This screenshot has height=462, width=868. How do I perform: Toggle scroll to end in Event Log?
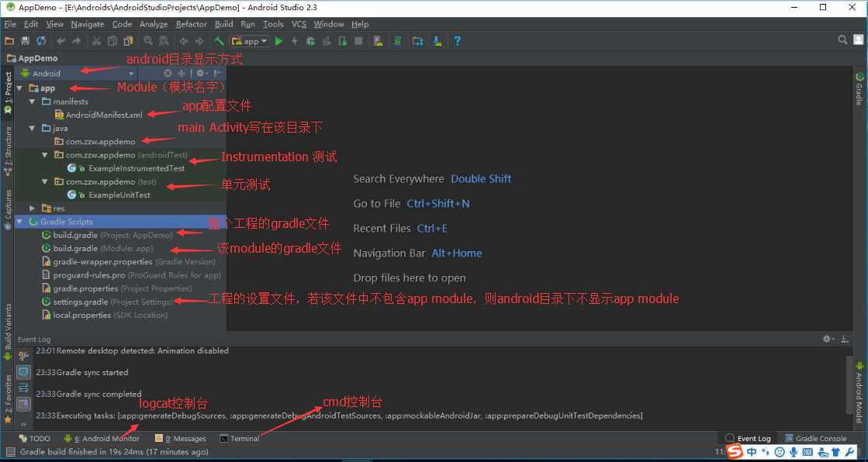coord(23,388)
